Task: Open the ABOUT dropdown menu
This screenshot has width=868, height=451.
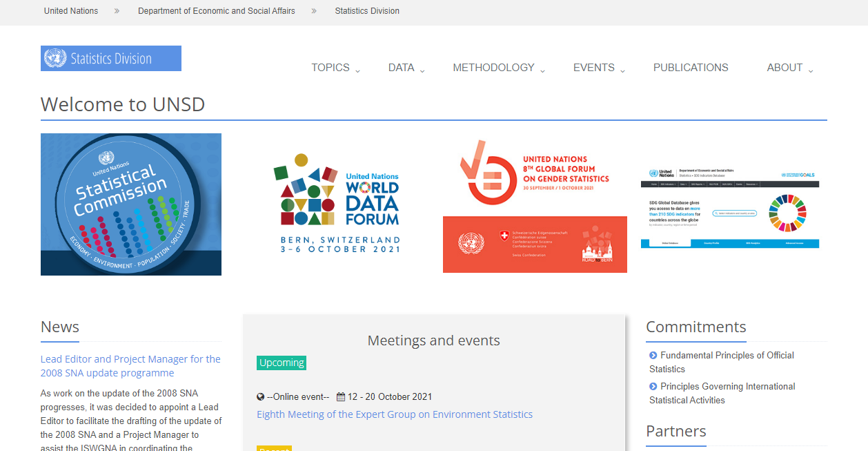Action: click(790, 68)
